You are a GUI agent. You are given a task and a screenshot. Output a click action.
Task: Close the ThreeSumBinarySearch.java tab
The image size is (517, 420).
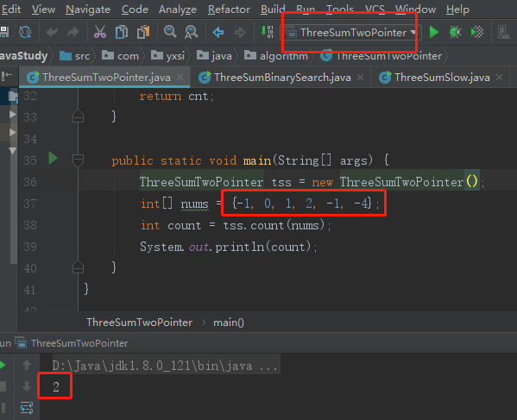361,78
